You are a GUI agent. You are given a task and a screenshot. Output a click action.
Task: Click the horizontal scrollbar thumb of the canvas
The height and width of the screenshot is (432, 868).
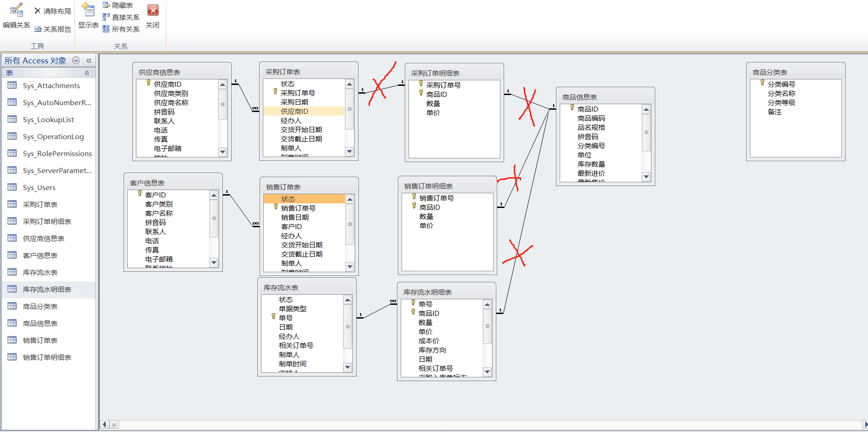tap(114, 425)
